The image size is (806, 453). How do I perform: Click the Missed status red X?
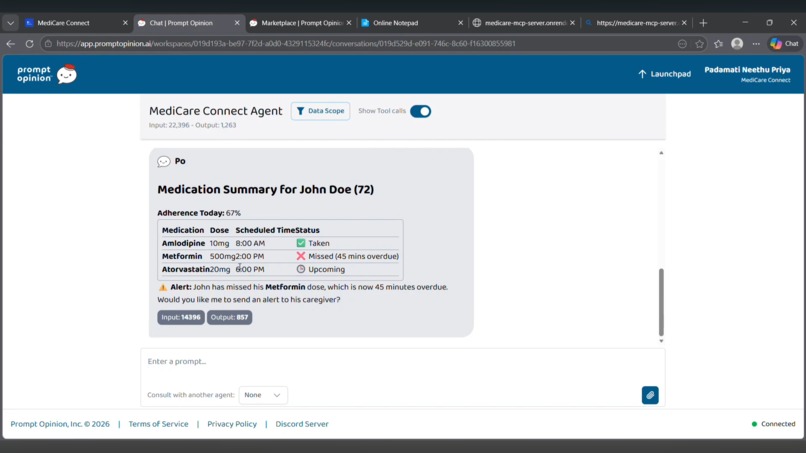301,256
